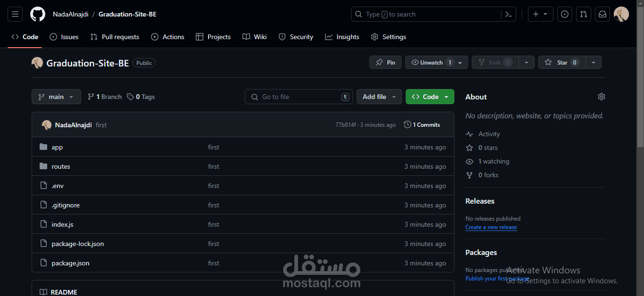Click the repository owner avatar beside title

click(x=37, y=63)
